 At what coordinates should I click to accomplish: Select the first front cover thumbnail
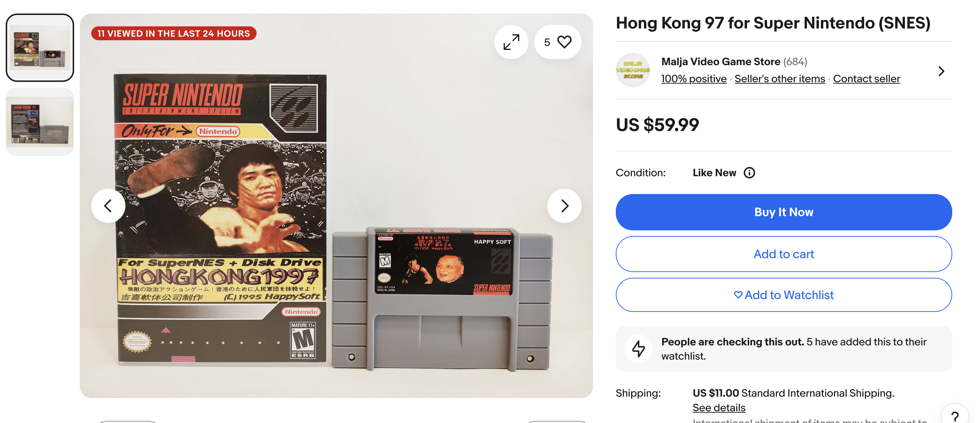(x=40, y=48)
